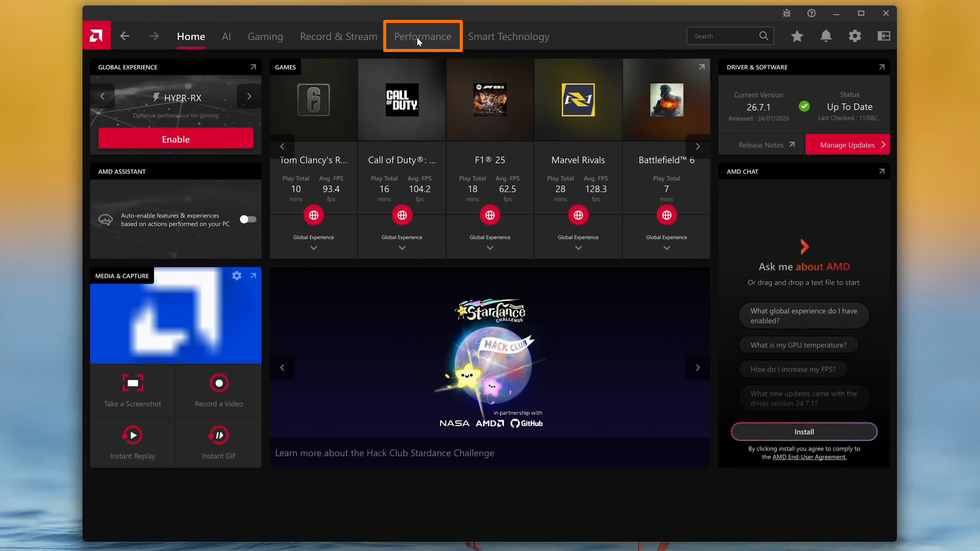Install AMD Chat

pos(804,432)
